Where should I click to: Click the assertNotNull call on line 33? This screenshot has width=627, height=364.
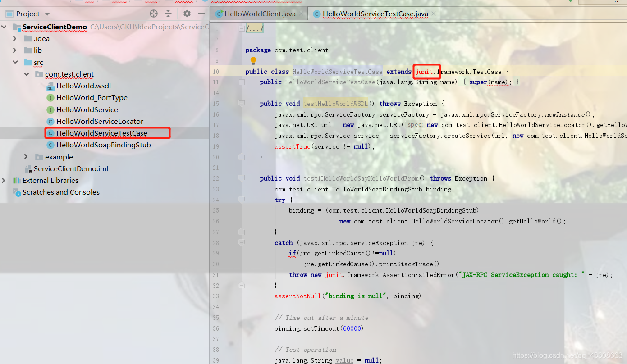298,296
